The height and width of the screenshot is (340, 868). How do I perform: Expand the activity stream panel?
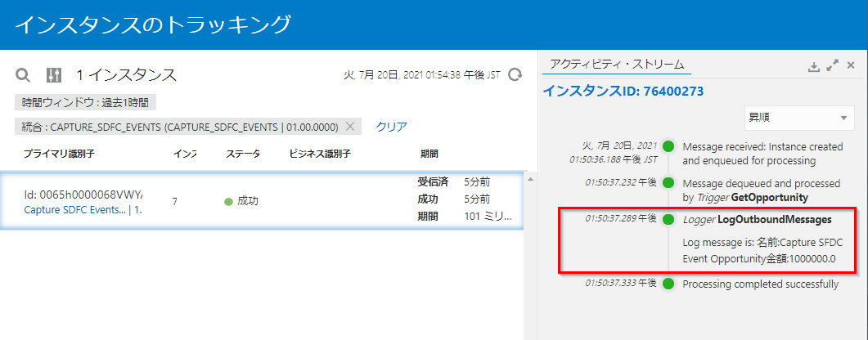coord(833,66)
